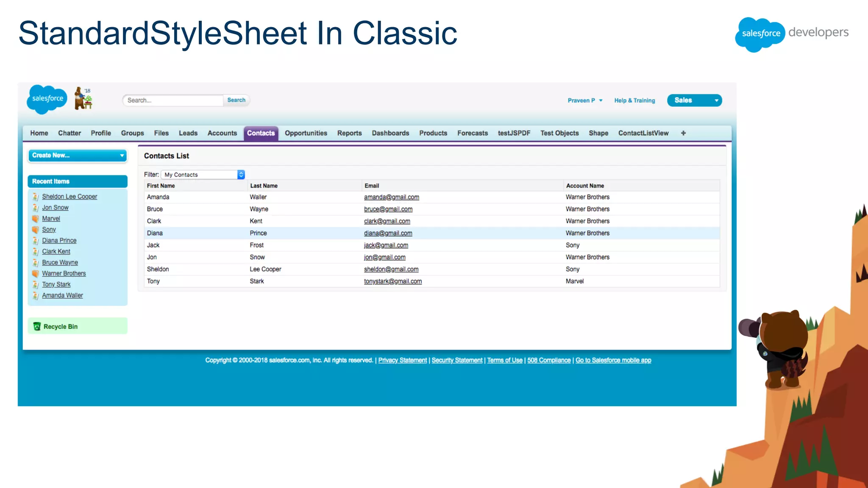Click clark@gmail.com email link
Viewport: 868px width, 488px height.
pos(387,221)
